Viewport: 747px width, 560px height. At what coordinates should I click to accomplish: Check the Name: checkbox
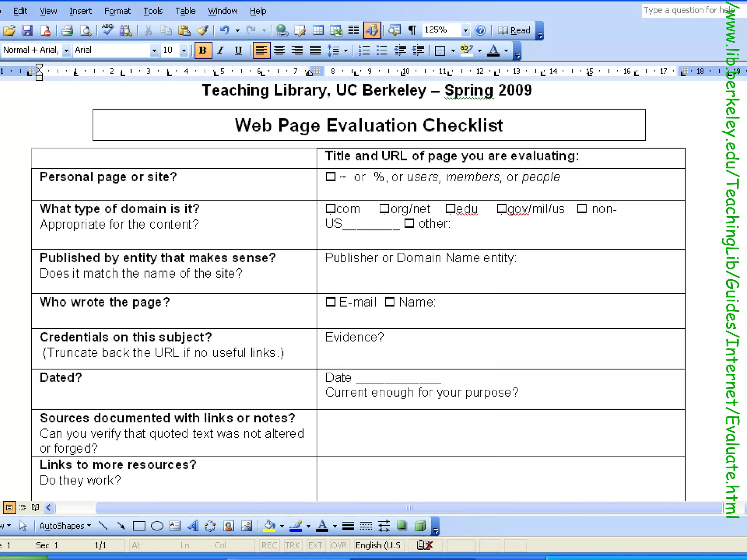(x=390, y=302)
